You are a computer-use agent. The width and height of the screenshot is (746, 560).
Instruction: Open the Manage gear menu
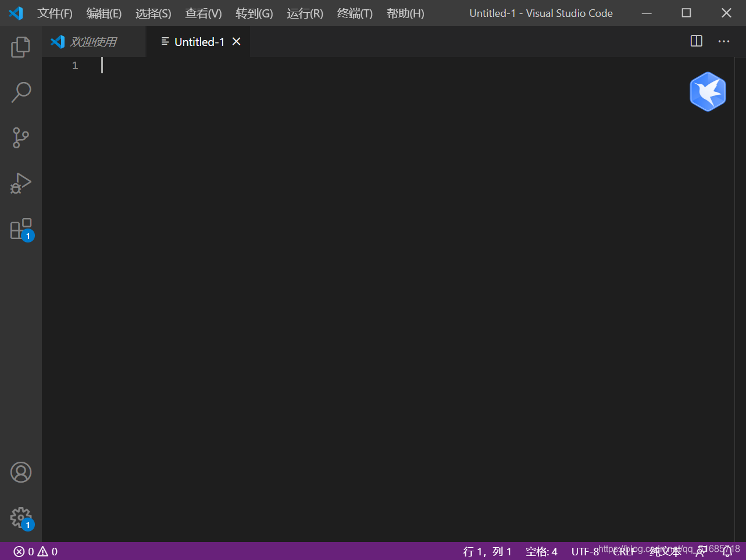22,518
